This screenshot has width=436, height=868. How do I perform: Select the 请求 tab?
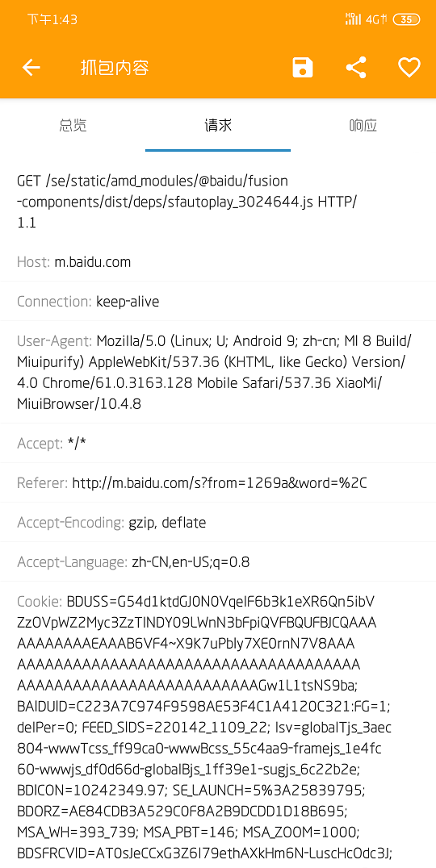218,125
